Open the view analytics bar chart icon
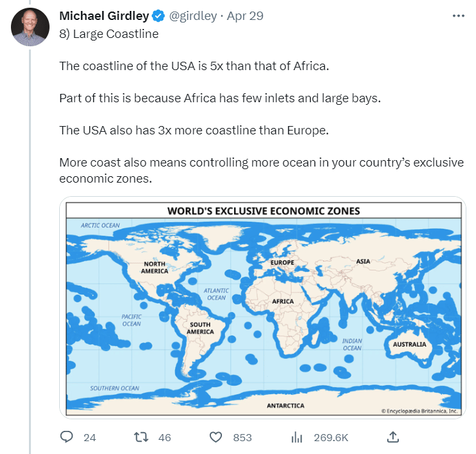Viewport: 476px width, 454px height. (297, 437)
